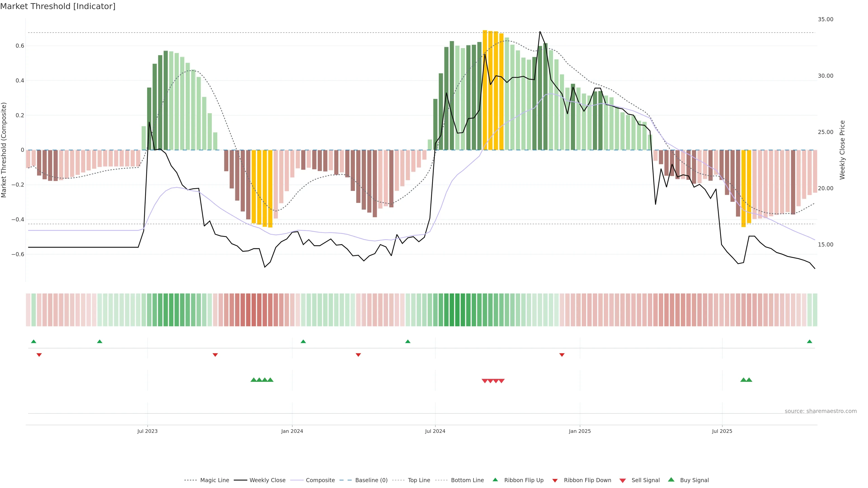Click Sell Signal legend red triangle

pyautogui.click(x=622, y=481)
